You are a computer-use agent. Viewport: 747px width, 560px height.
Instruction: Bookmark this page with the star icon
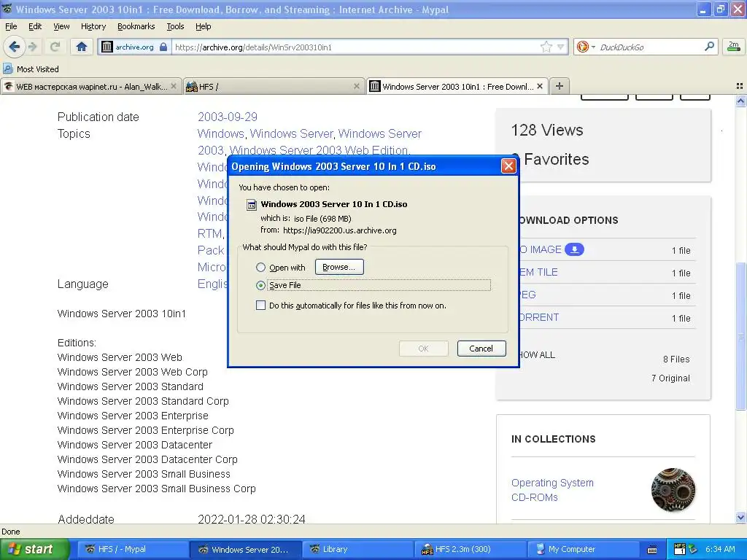[x=546, y=47]
